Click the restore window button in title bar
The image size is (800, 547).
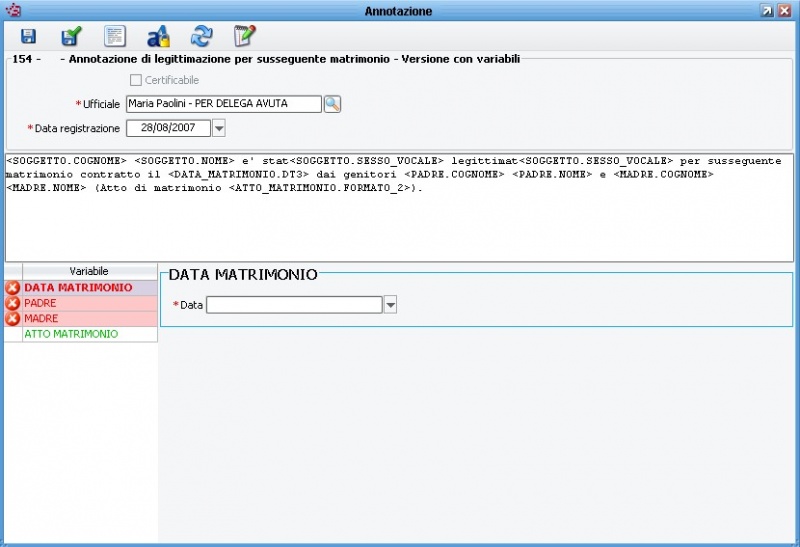(766, 11)
